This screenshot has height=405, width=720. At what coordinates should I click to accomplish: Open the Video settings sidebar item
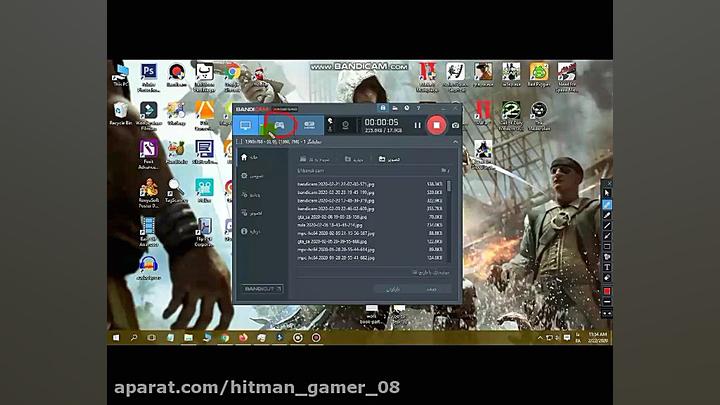[x=252, y=195]
